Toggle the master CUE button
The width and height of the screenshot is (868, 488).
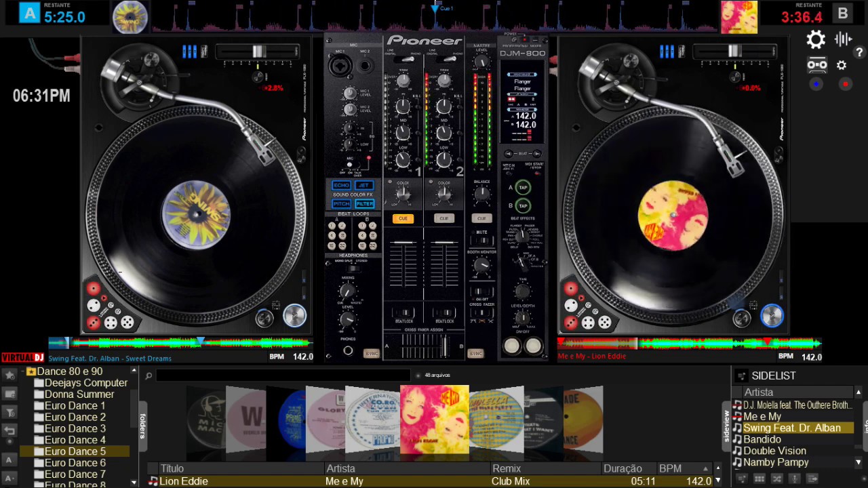[x=481, y=218]
